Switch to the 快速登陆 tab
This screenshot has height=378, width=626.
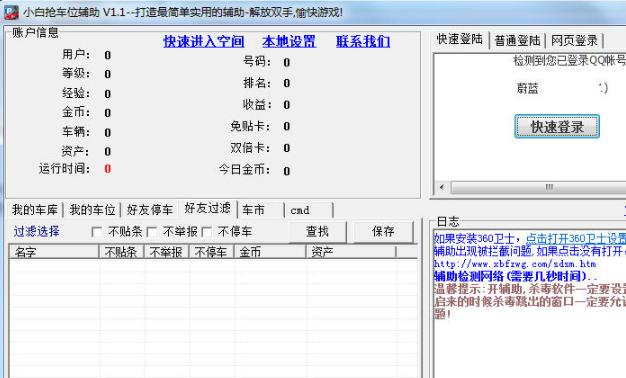click(460, 40)
